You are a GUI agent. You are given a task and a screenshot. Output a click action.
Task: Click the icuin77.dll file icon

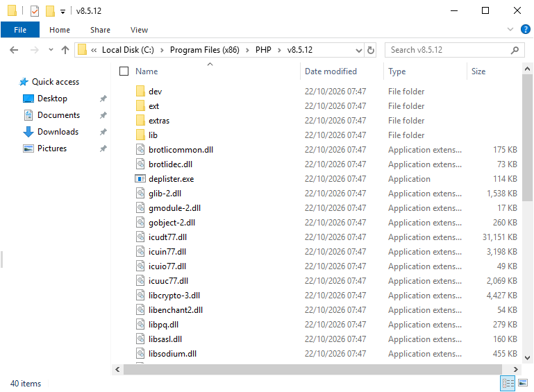point(140,252)
